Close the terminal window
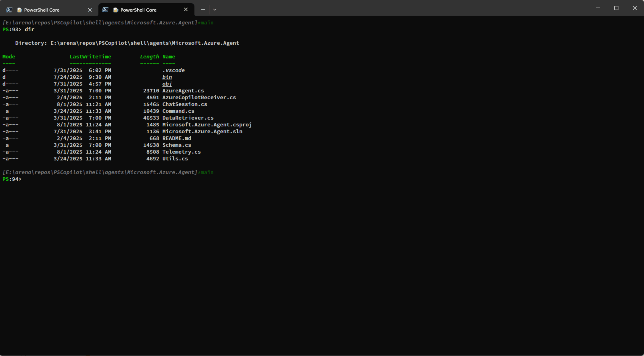Viewport: 644px width, 356px height. tap(635, 8)
